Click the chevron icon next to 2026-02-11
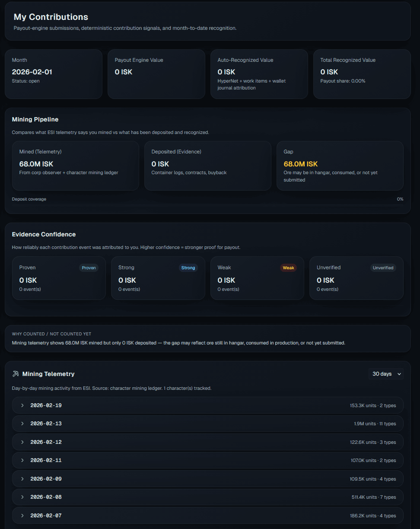The height and width of the screenshot is (529, 420). [22, 460]
